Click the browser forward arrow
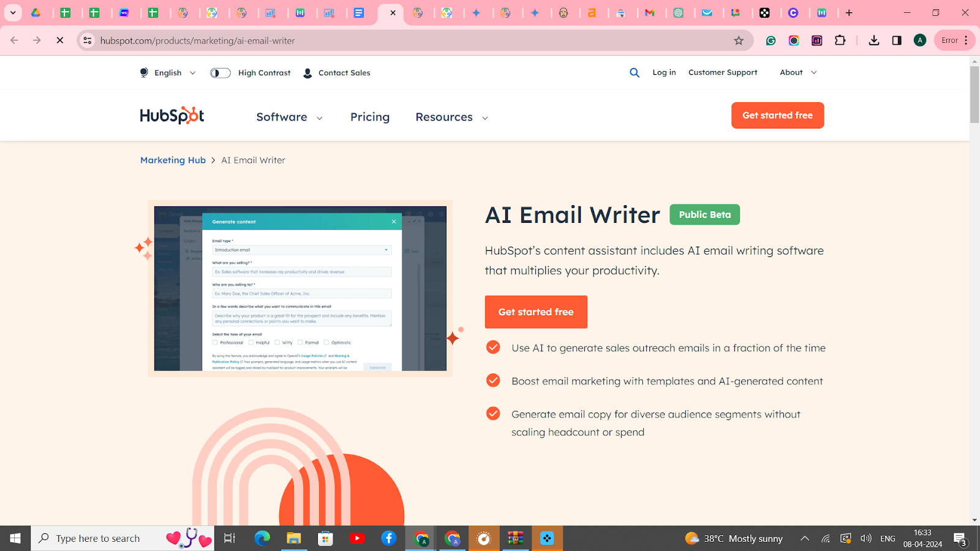This screenshot has height=551, width=980. 37,40
